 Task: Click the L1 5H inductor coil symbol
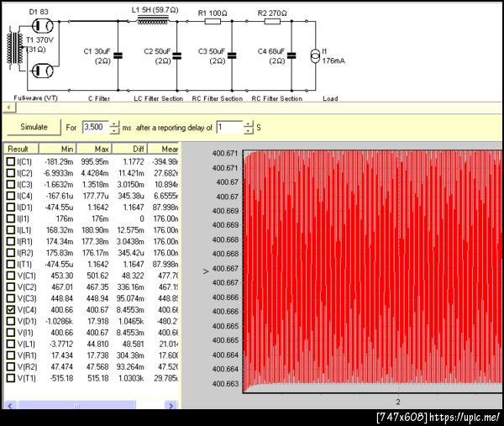[153, 20]
